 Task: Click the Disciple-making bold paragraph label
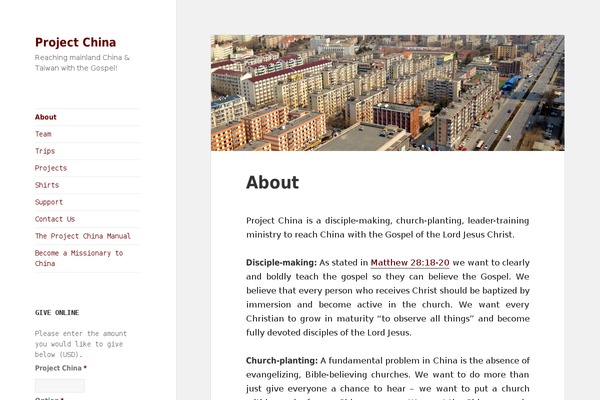tap(281, 263)
